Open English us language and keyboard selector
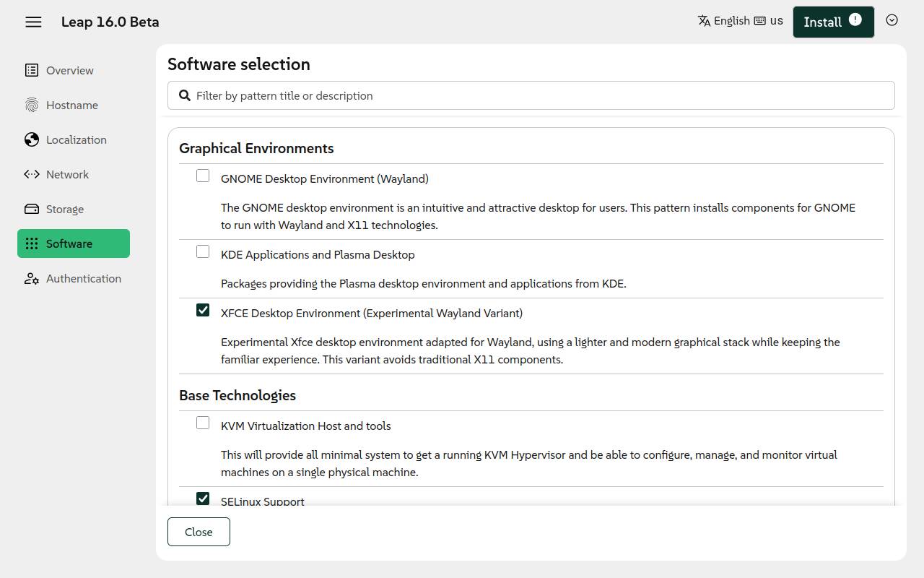 coord(740,21)
